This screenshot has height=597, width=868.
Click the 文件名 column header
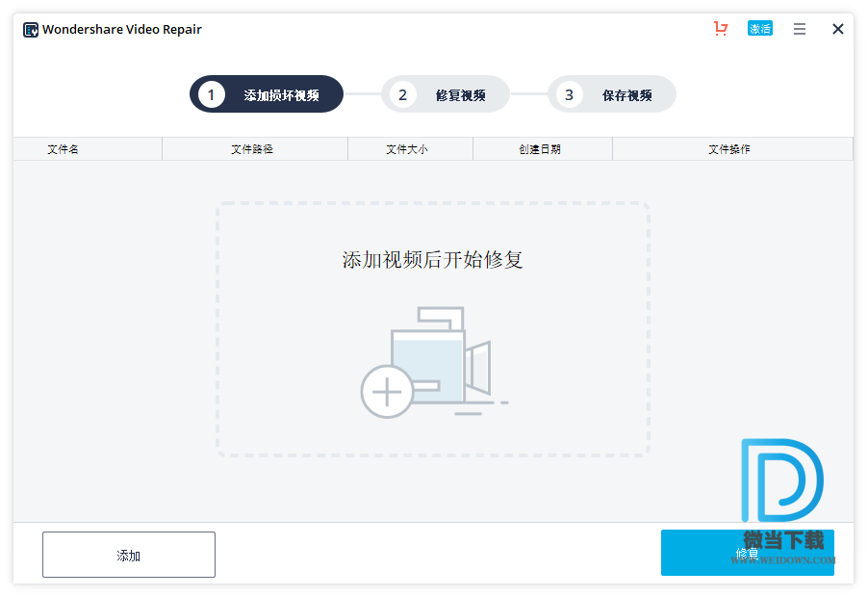point(88,149)
